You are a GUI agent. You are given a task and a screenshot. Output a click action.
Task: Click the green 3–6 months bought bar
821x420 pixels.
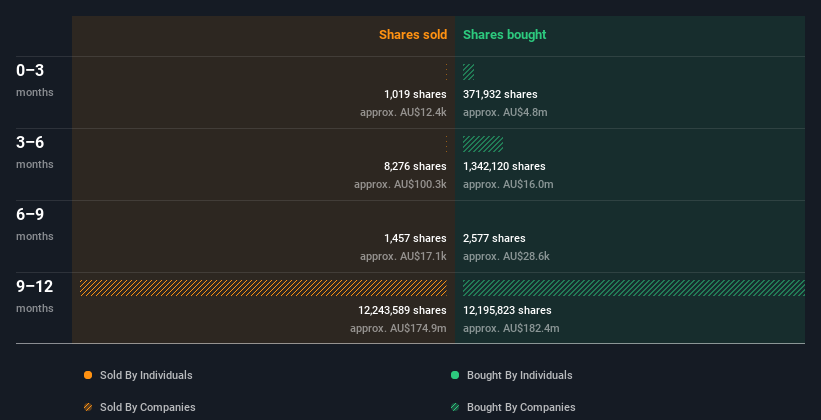pyautogui.click(x=483, y=144)
